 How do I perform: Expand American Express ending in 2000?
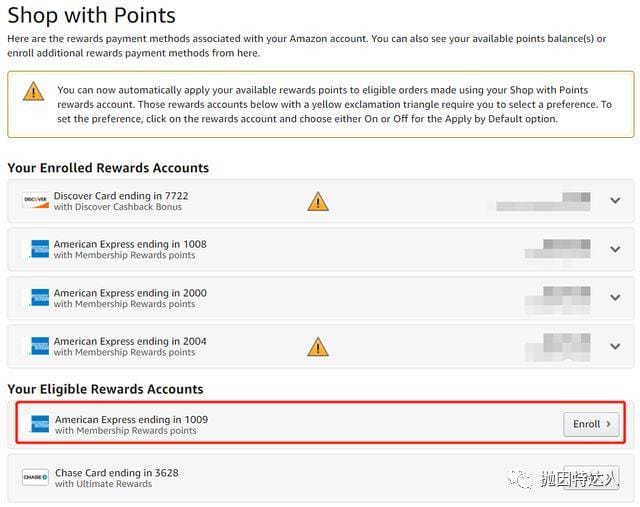tap(615, 298)
